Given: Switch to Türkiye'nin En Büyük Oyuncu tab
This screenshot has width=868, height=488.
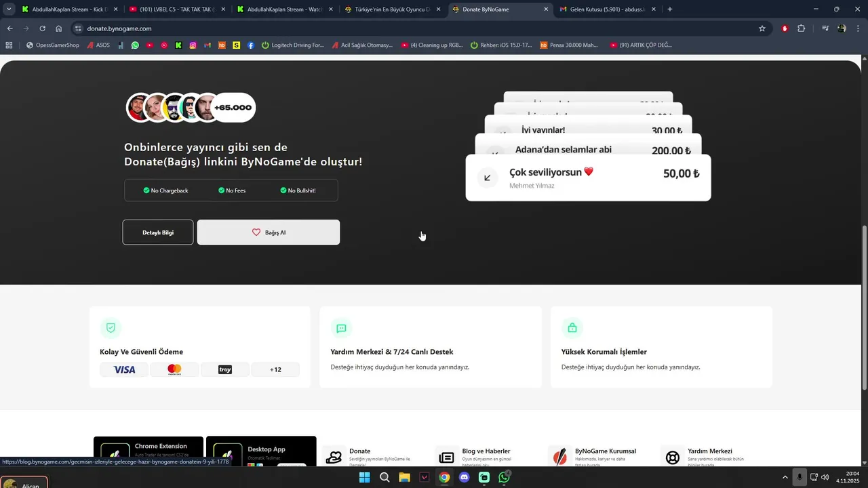Looking at the screenshot, I should coord(392,9).
